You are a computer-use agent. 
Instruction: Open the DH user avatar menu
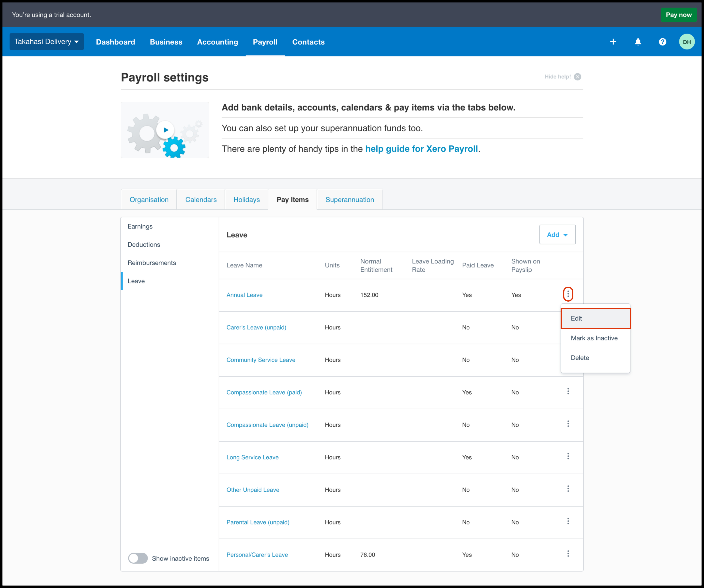point(687,42)
